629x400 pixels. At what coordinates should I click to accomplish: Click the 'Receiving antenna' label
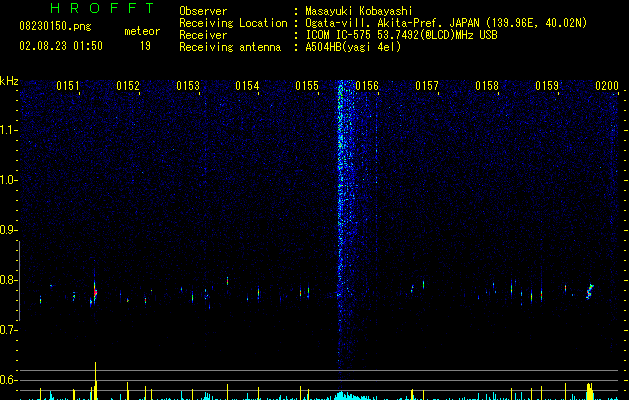pos(230,47)
